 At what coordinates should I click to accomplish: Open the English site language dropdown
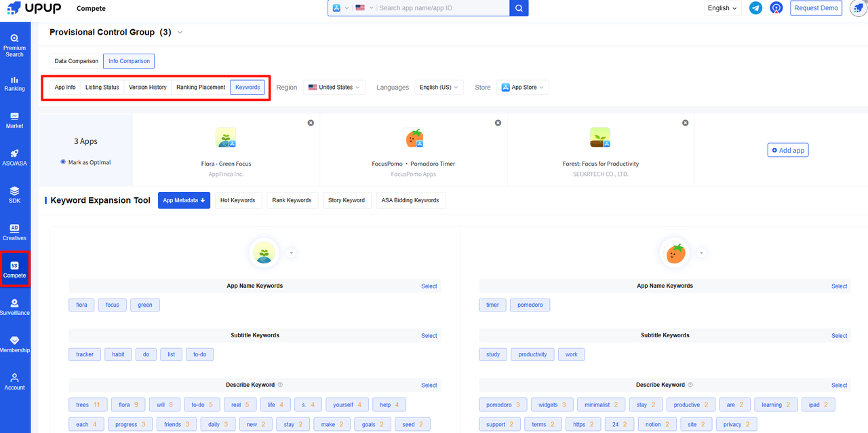722,8
